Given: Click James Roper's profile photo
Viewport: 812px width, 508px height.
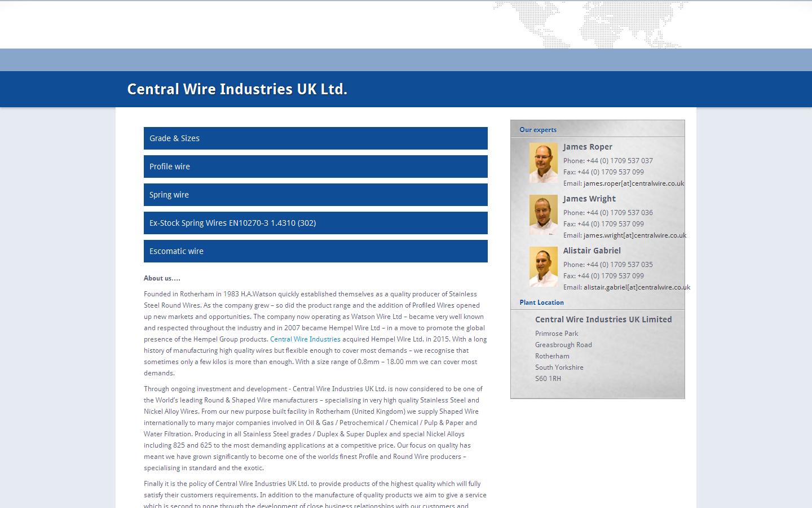Looking at the screenshot, I should (x=543, y=163).
